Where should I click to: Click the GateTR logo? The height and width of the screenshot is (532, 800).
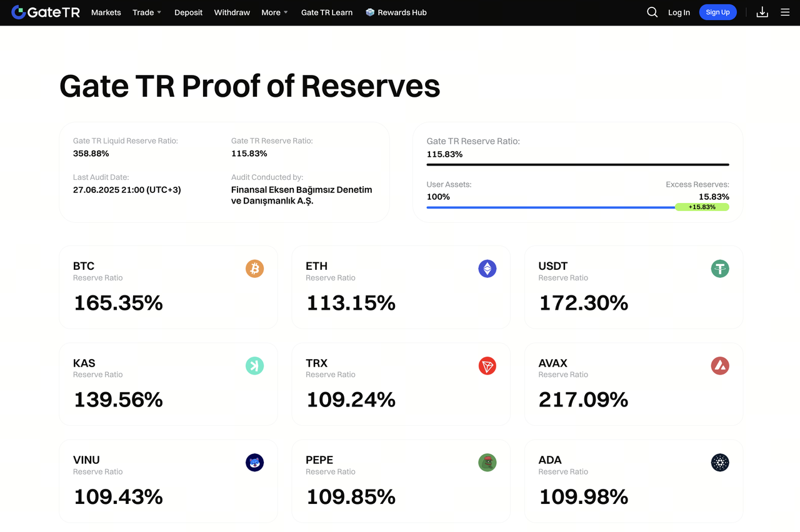[46, 12]
